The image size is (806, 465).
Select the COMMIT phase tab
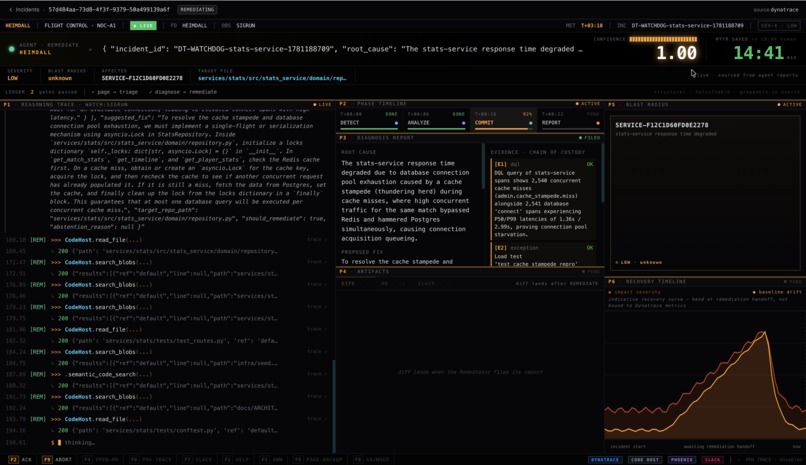503,120
